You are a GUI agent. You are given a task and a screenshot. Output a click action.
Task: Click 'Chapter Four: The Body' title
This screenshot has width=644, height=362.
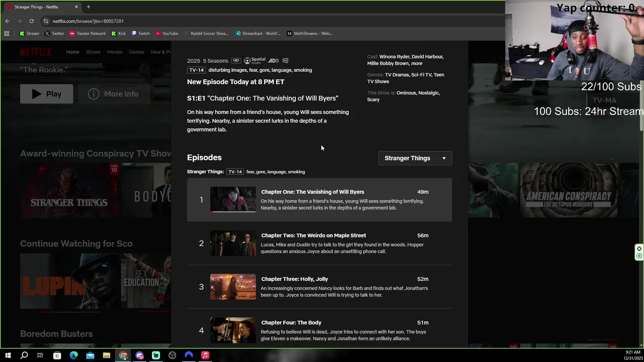[x=291, y=323]
